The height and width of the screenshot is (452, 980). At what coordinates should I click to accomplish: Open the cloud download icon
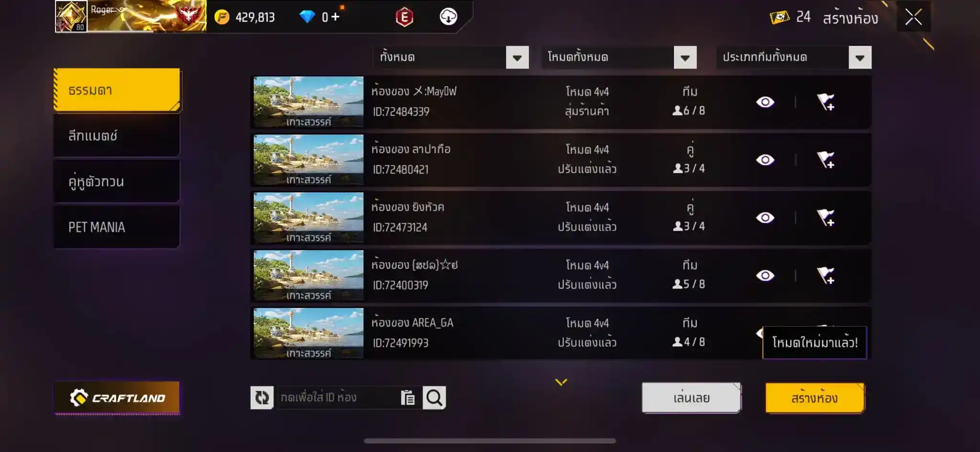tap(448, 17)
